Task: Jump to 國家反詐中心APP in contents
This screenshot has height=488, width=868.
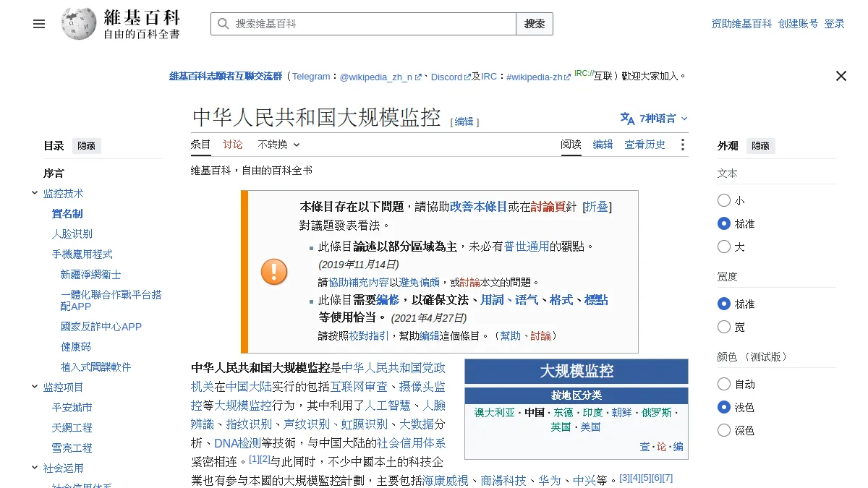Action: tap(101, 327)
